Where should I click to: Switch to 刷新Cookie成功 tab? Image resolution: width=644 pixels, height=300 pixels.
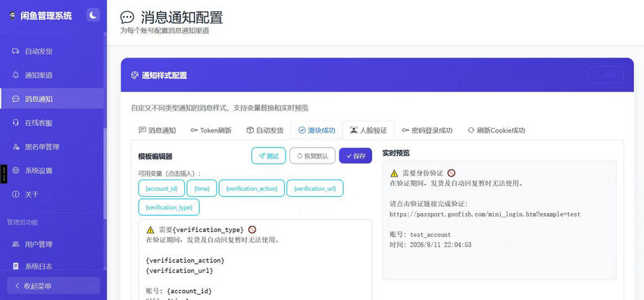pyautogui.click(x=496, y=130)
